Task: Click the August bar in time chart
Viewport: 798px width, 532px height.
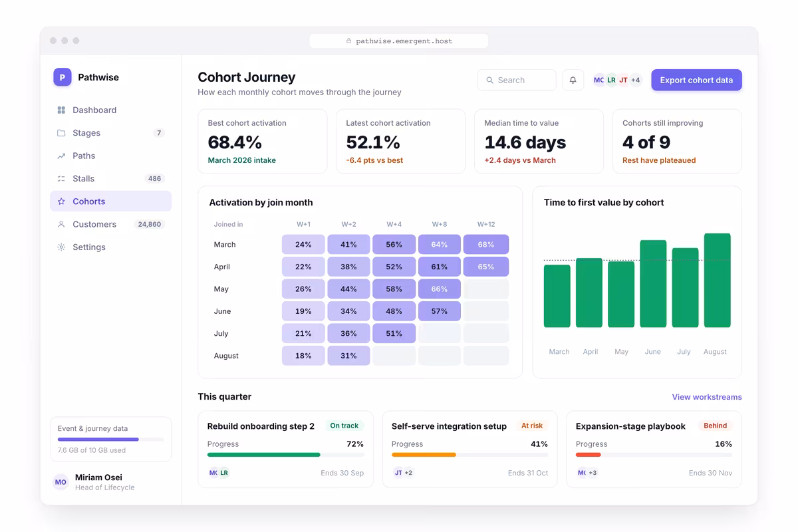Action: point(718,280)
